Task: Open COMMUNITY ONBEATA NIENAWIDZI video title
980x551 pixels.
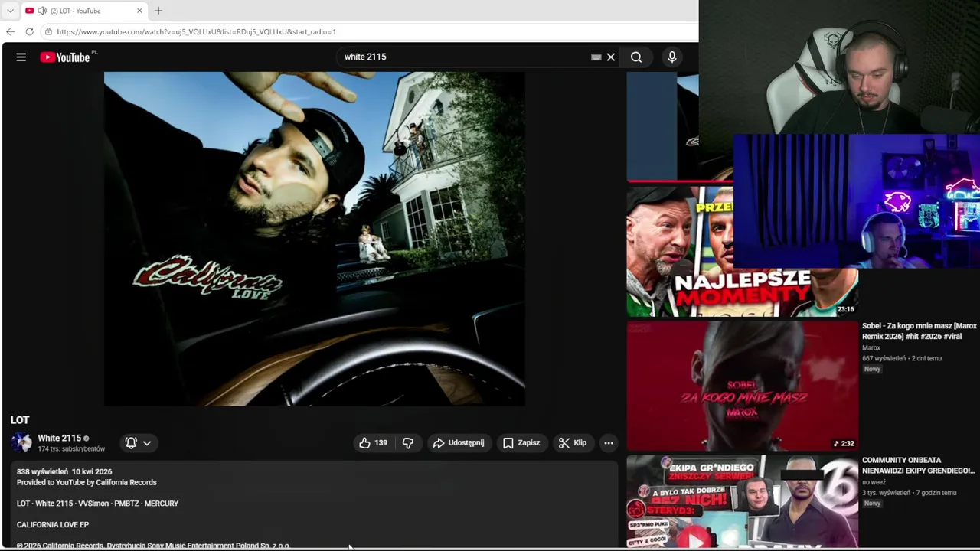Action: point(919,465)
